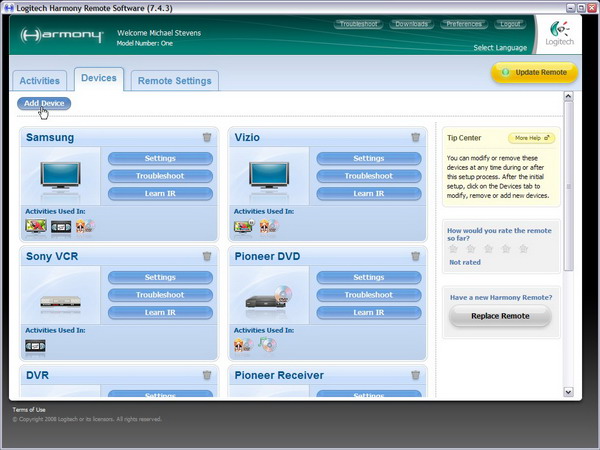Open Samsung Settings
600x450 pixels.
point(160,158)
